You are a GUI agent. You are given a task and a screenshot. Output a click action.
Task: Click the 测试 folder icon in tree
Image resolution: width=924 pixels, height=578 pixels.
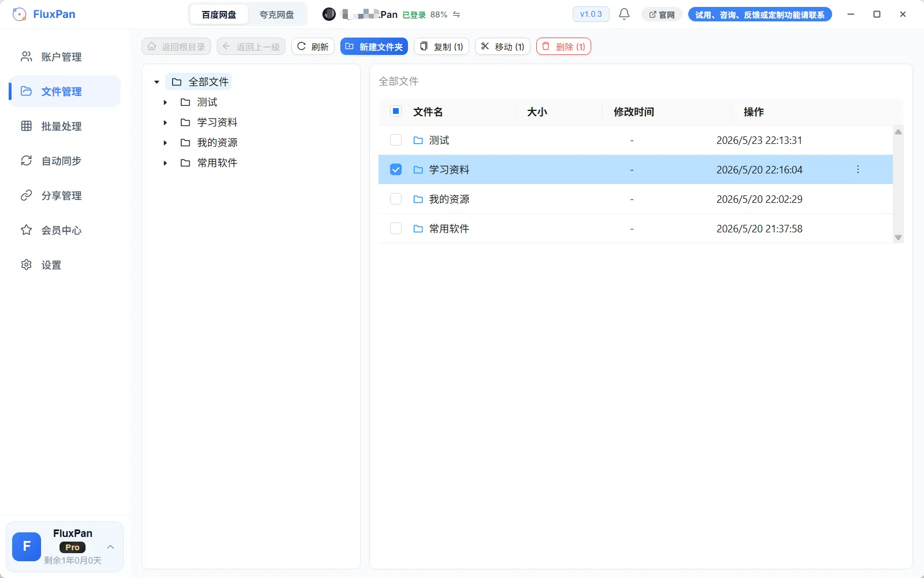[185, 102]
